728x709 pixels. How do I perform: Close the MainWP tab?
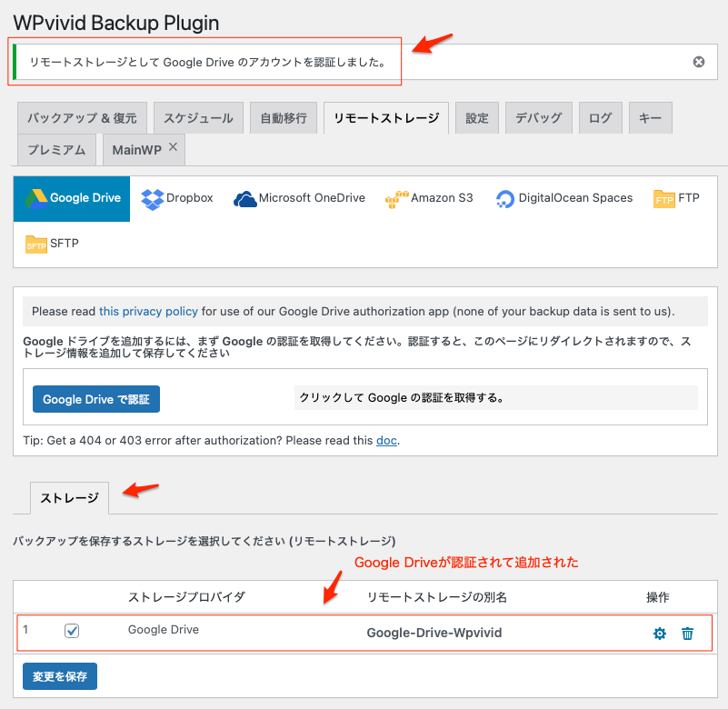click(x=173, y=147)
